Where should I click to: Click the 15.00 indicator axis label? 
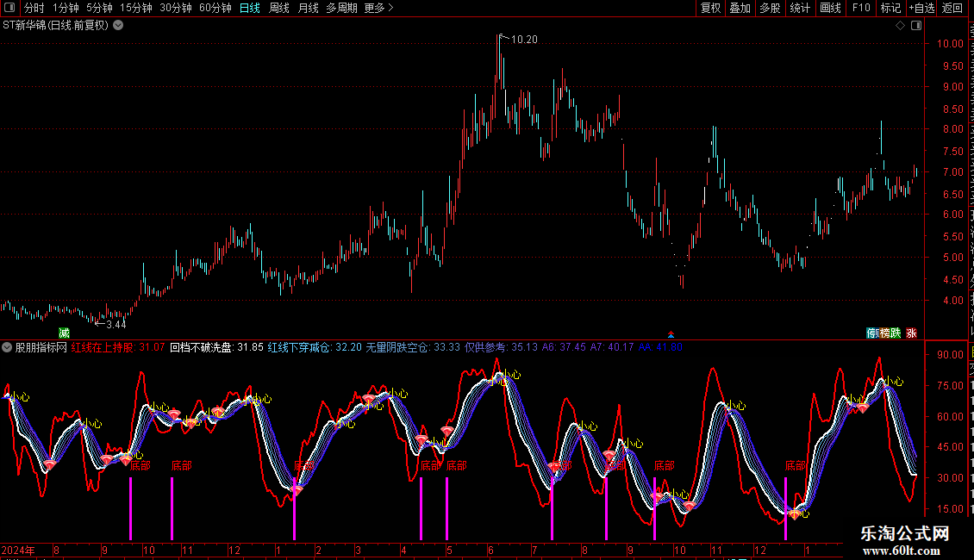(x=951, y=508)
